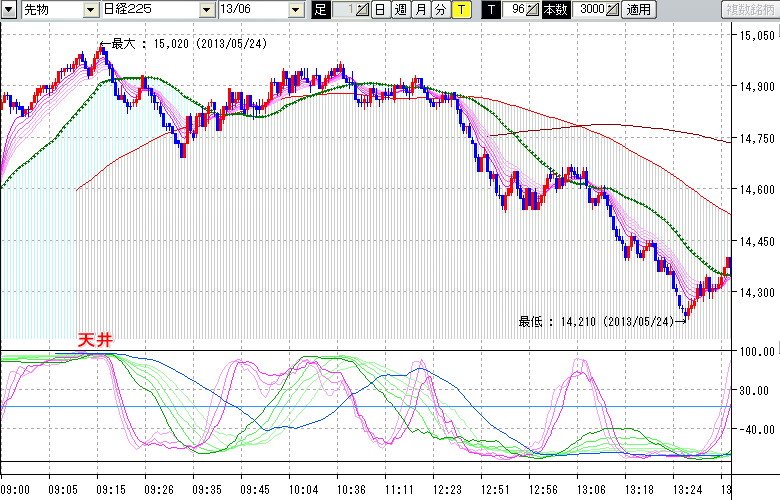780x500 pixels.
Task: Click the black T label icon
Action: tap(490, 10)
